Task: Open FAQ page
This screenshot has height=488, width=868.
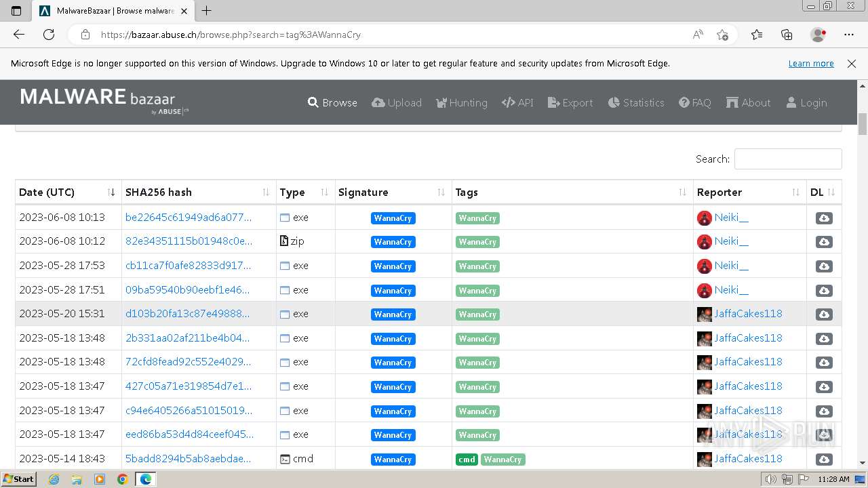Action: point(695,103)
